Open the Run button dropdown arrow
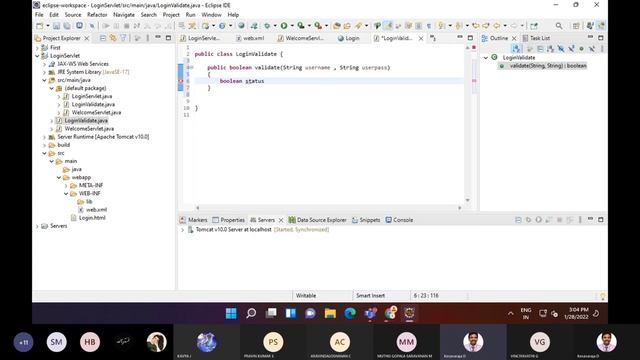640x360 pixels. (292, 26)
